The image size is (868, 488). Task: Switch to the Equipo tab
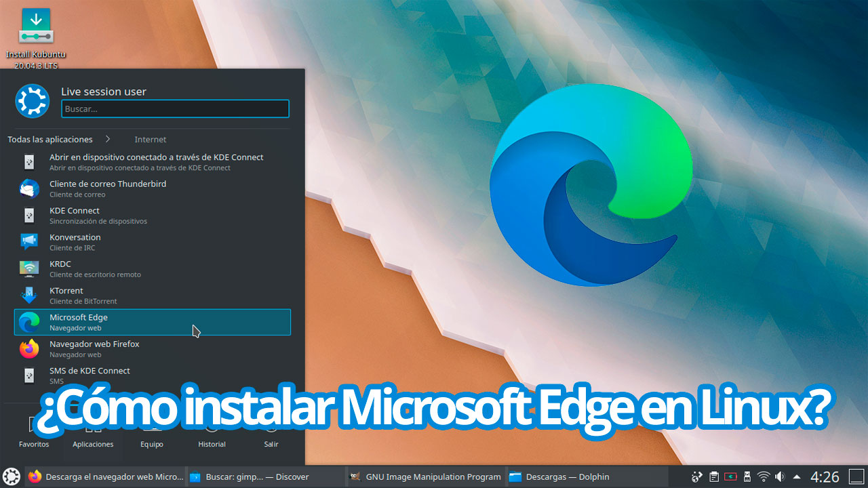pos(152,432)
